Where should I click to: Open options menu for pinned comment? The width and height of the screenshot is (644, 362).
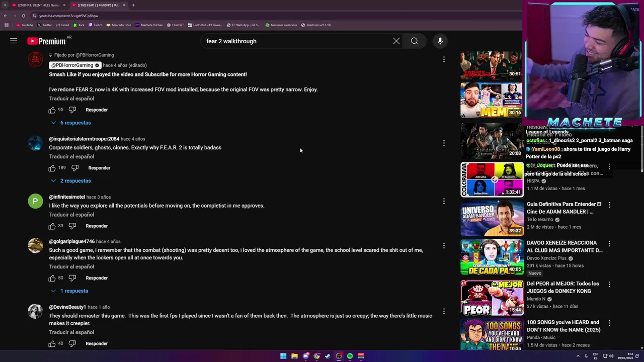(x=444, y=59)
